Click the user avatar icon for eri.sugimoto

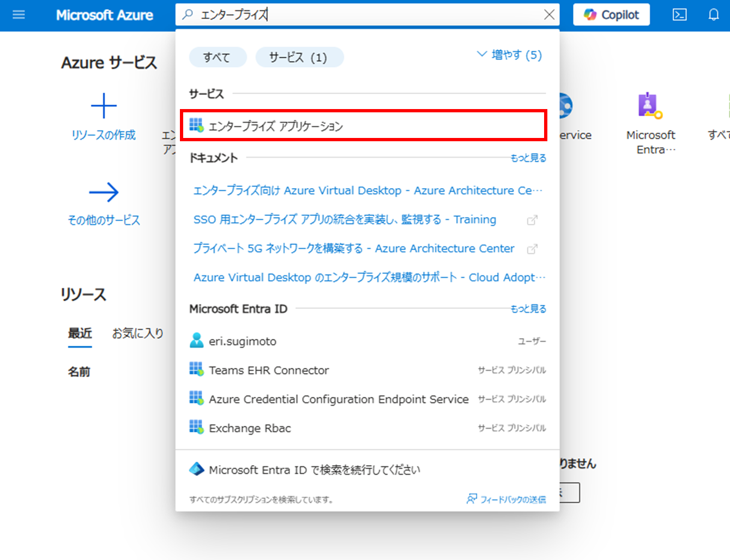tap(196, 341)
